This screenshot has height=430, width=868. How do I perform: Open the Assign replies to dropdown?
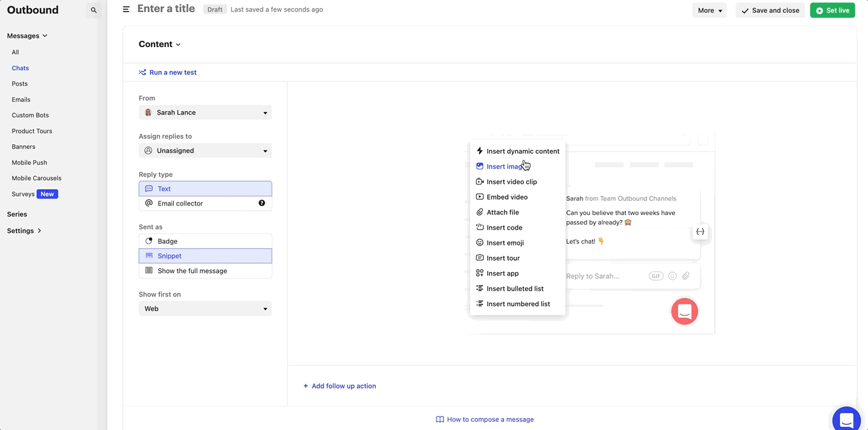click(x=205, y=151)
